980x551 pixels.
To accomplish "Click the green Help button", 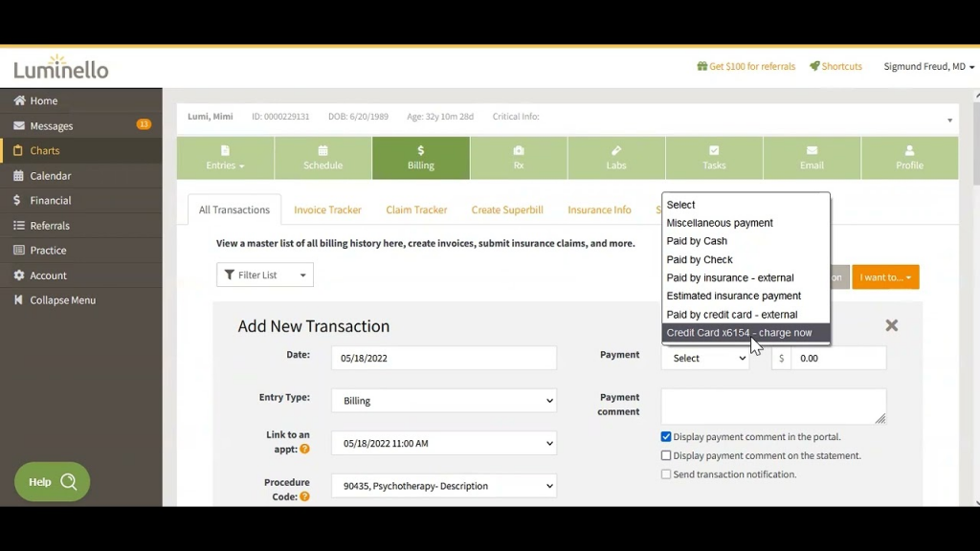I will tap(51, 481).
